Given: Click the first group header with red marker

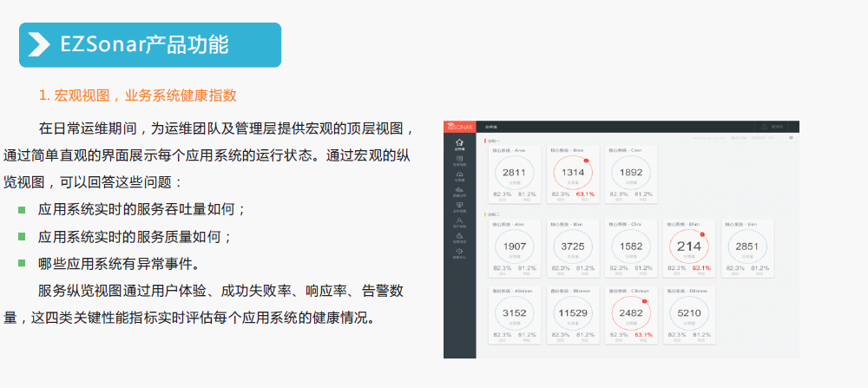Looking at the screenshot, I should [x=492, y=141].
